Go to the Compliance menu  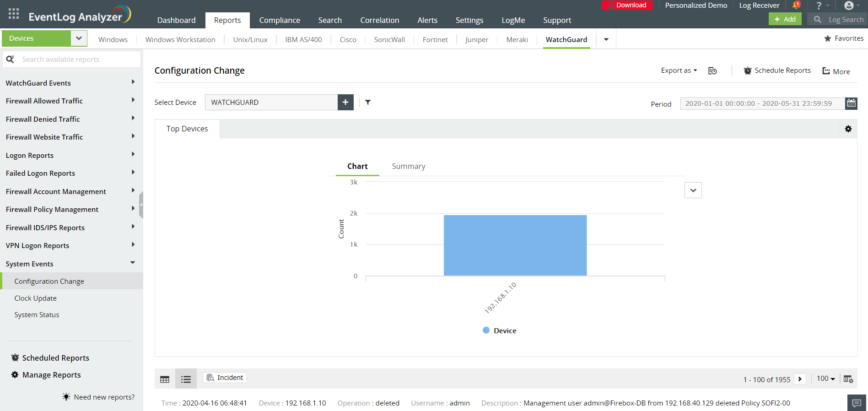(x=280, y=20)
